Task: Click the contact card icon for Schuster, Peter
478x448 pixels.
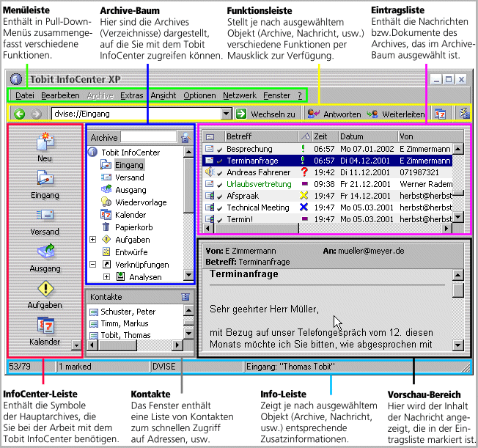Action: point(94,312)
